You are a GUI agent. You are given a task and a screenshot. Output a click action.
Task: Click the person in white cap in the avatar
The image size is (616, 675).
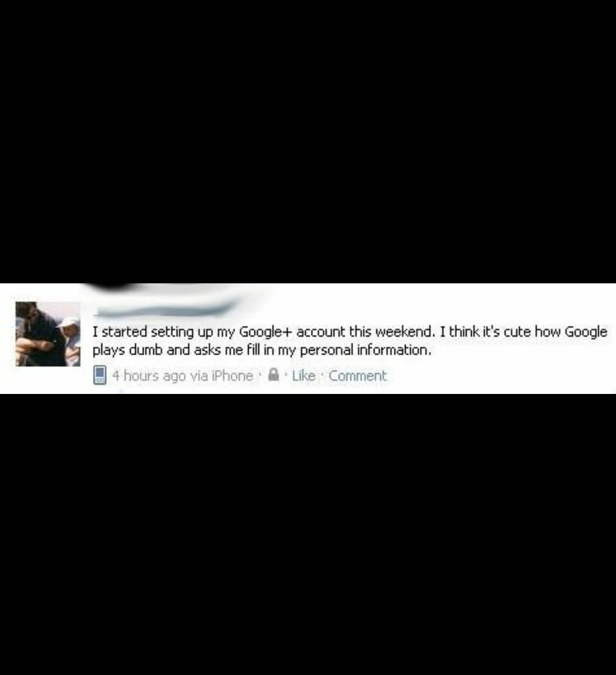tap(69, 334)
